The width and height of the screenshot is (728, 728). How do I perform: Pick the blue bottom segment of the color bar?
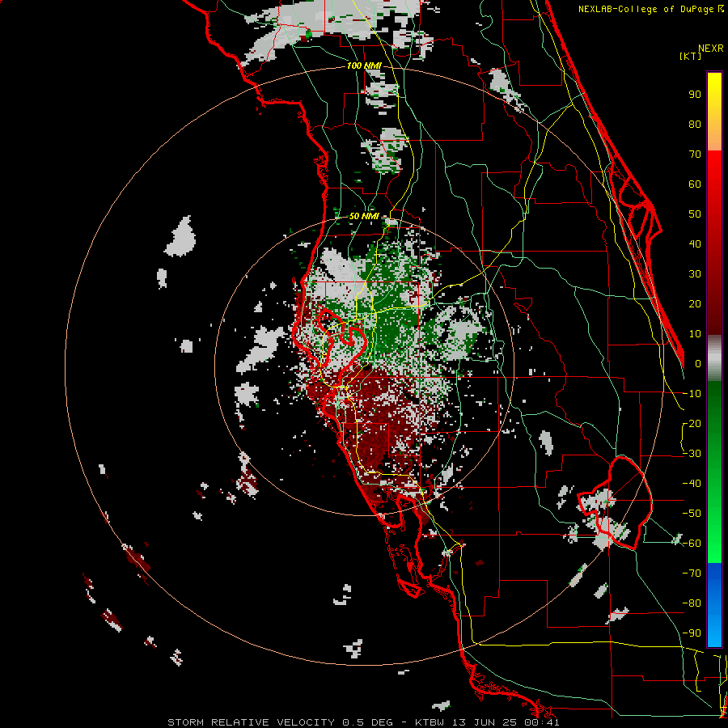[714, 605]
